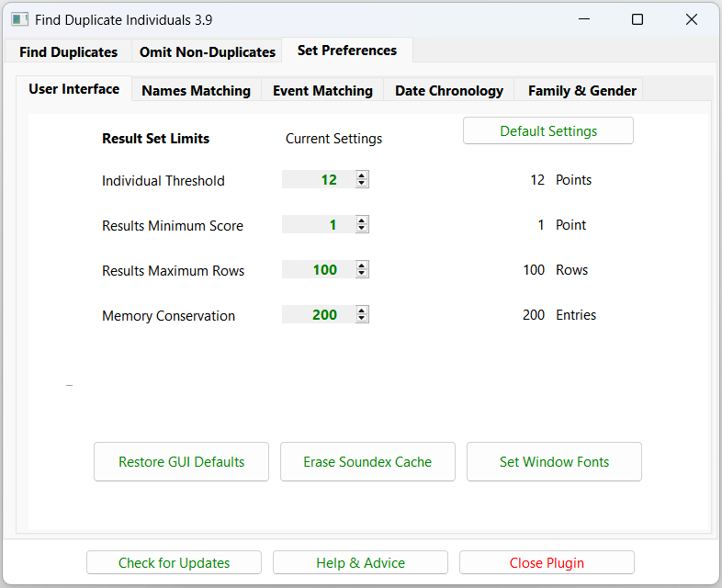Decrease the Results Minimum Score using the down arrow

(x=362, y=229)
